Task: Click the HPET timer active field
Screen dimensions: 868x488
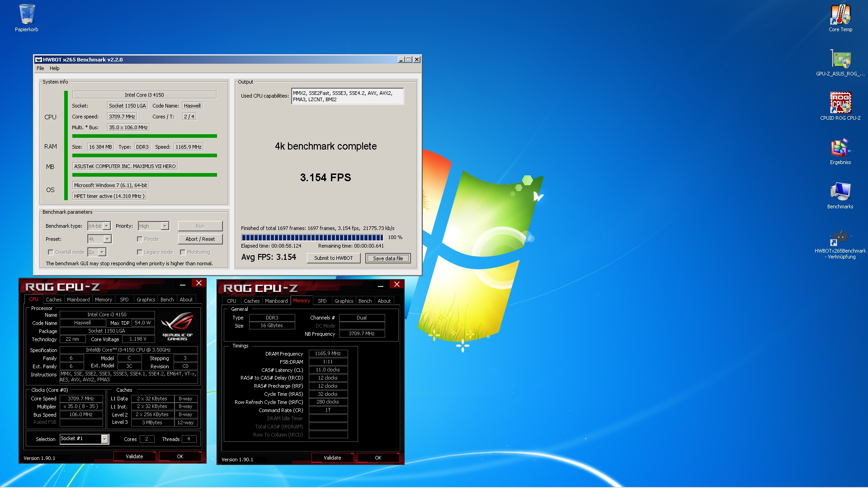Action: 109,196
